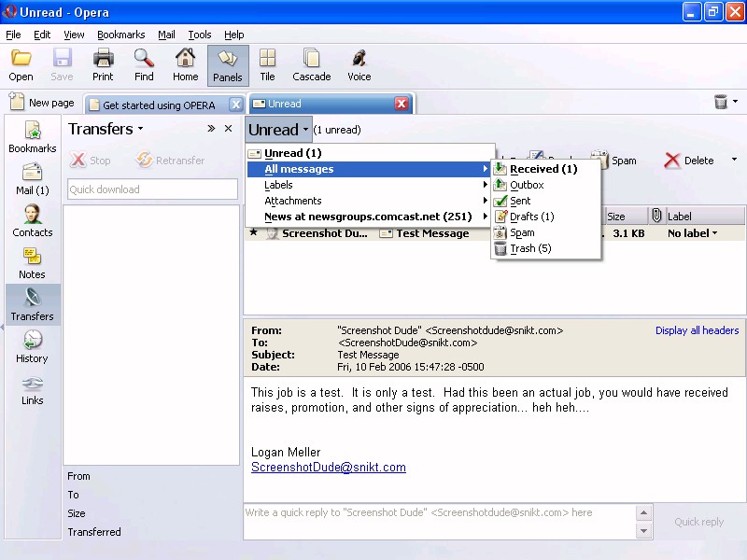Click the quick reply scrollbar down arrow
The height and width of the screenshot is (560, 747).
tap(643, 530)
